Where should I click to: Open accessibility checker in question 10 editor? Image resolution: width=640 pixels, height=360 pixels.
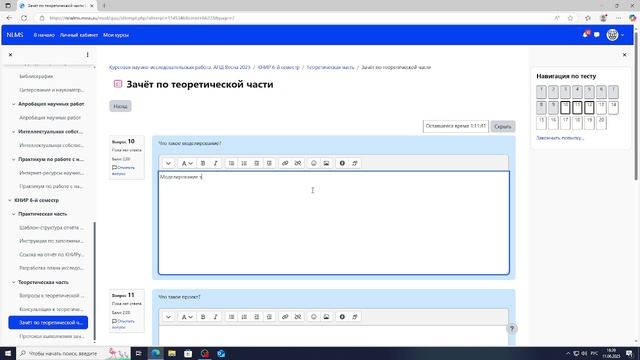click(x=342, y=163)
